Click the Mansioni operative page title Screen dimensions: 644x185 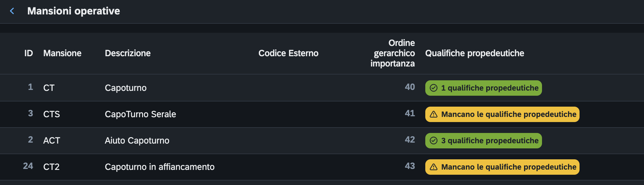coord(73,11)
